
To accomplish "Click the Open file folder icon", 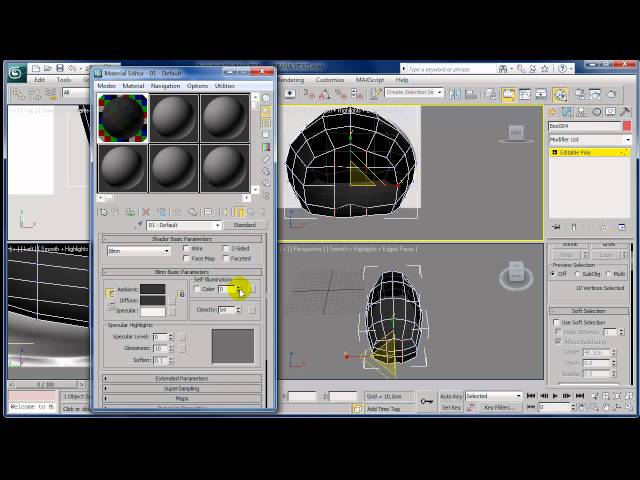I will (48, 68).
